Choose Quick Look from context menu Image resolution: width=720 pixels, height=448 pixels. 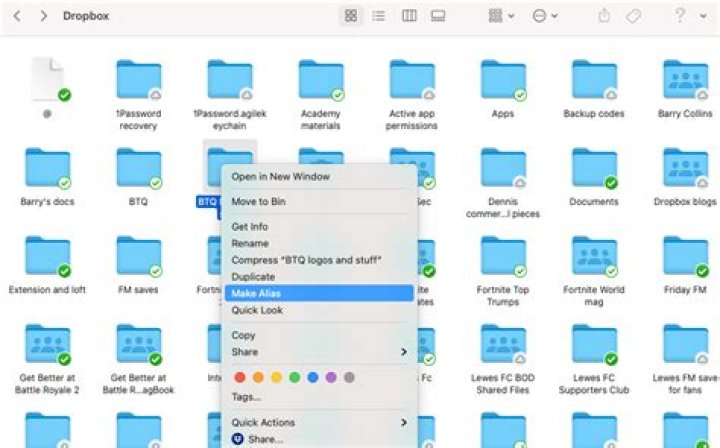[319, 310]
